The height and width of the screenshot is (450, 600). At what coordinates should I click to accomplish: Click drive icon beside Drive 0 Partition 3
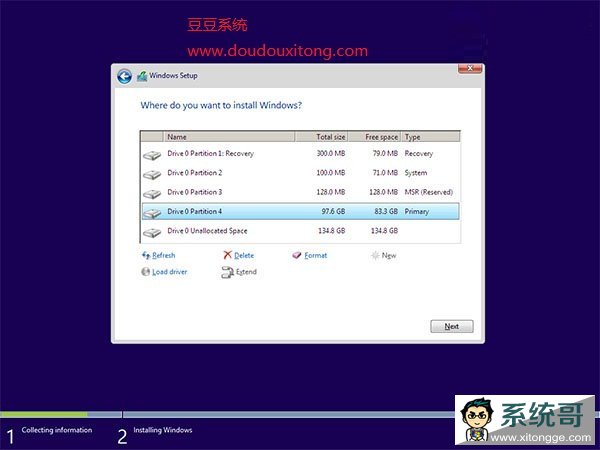[x=152, y=194]
